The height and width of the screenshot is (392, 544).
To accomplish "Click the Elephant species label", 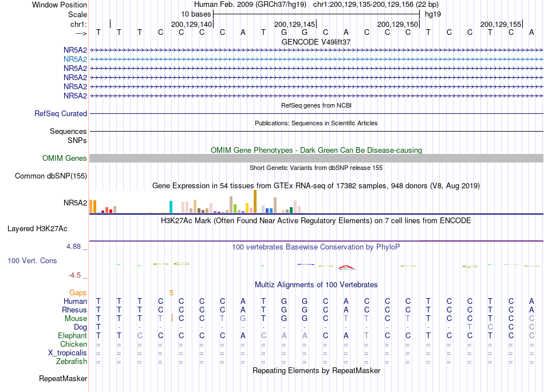I will 73,336.
